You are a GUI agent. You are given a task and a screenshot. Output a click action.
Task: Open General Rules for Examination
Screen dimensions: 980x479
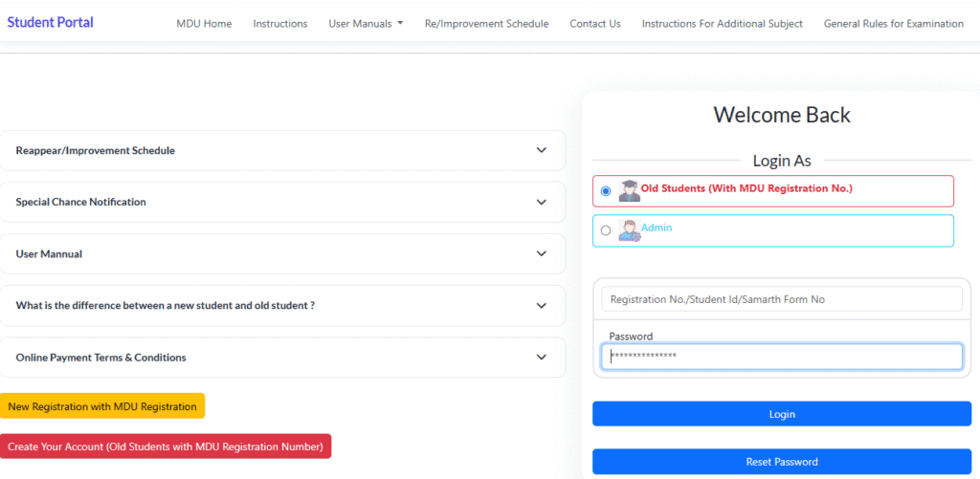click(893, 24)
